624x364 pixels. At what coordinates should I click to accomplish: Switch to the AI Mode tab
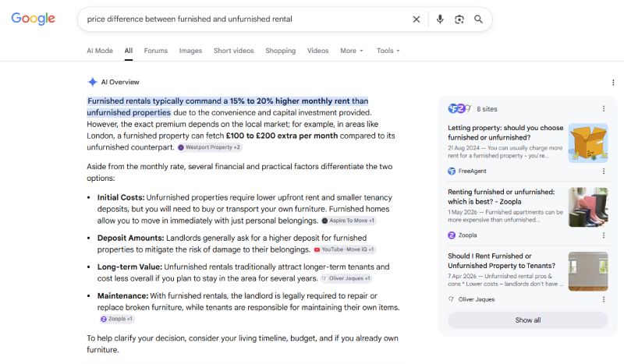click(x=100, y=51)
